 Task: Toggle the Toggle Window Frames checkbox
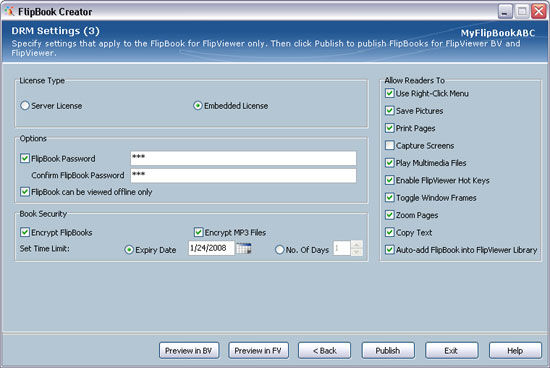[x=389, y=197]
